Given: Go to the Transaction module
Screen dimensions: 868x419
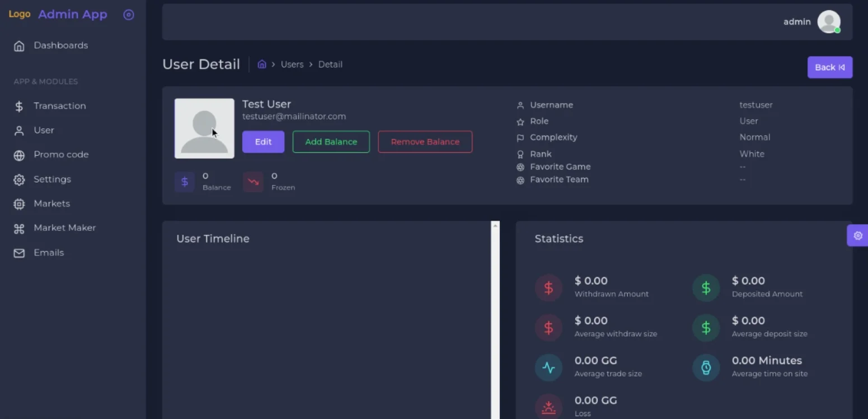Looking at the screenshot, I should [x=59, y=106].
